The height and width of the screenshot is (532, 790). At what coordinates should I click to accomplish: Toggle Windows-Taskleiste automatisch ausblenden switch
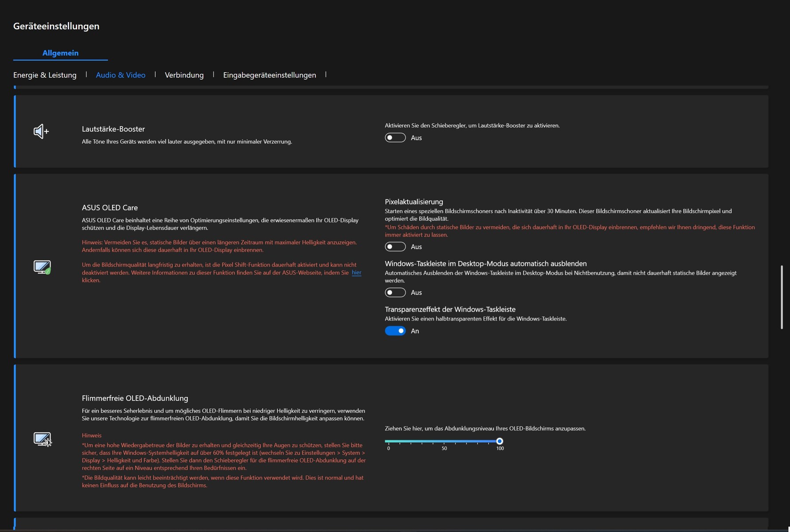[395, 293]
